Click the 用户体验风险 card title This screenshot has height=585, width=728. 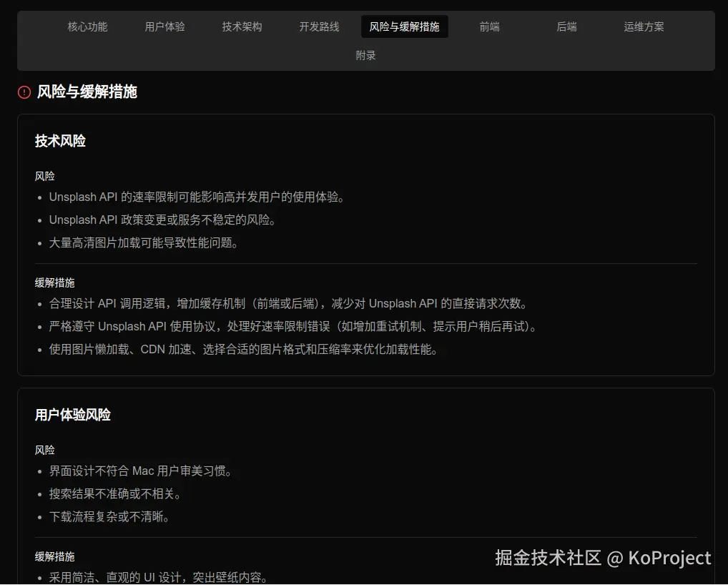click(x=72, y=414)
